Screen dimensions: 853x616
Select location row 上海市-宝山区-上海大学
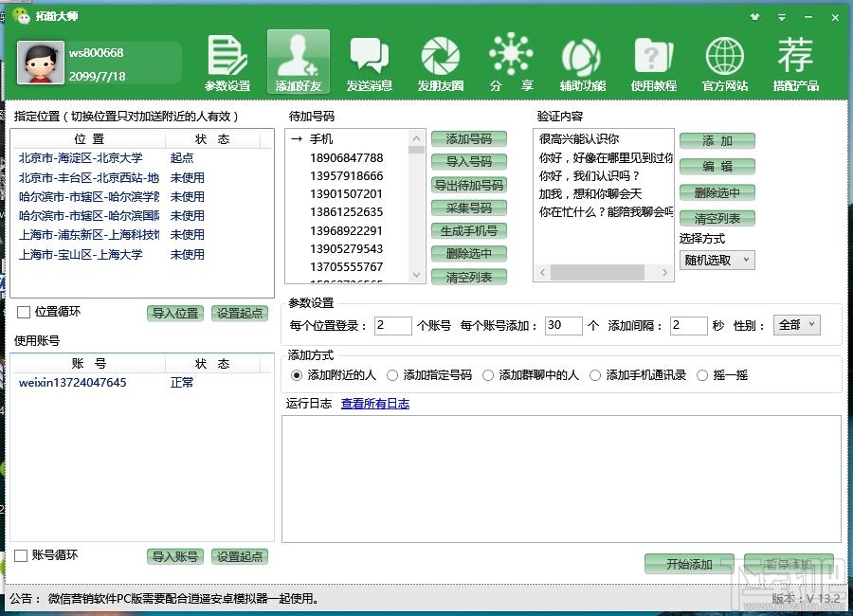141,255
